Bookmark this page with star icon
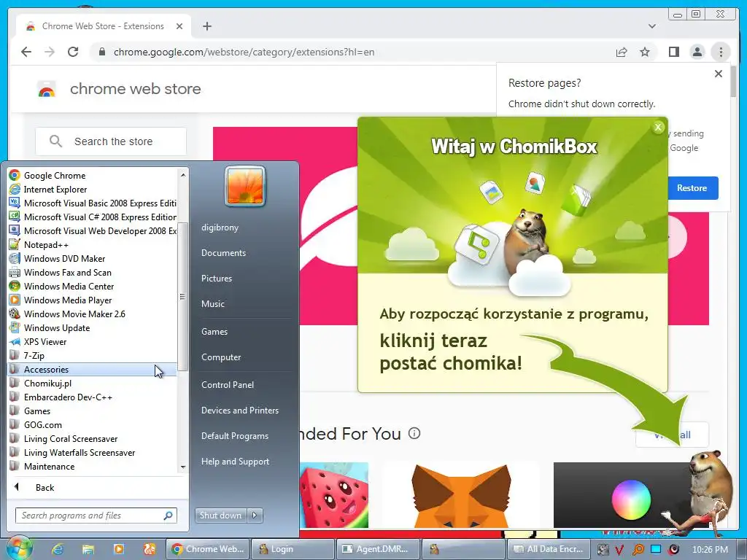 [645, 52]
